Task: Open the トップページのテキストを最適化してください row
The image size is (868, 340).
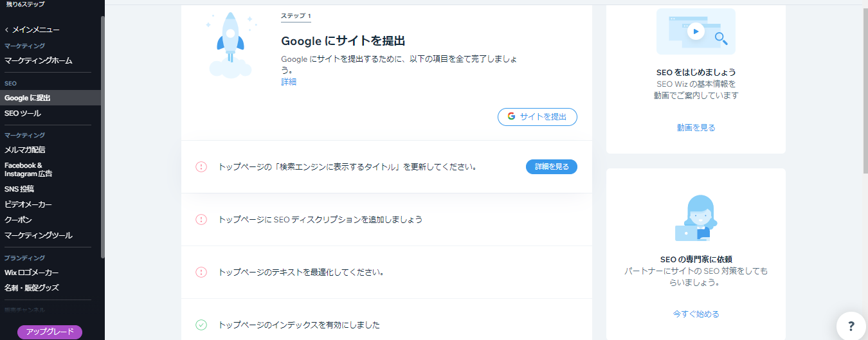Action: click(x=386, y=273)
